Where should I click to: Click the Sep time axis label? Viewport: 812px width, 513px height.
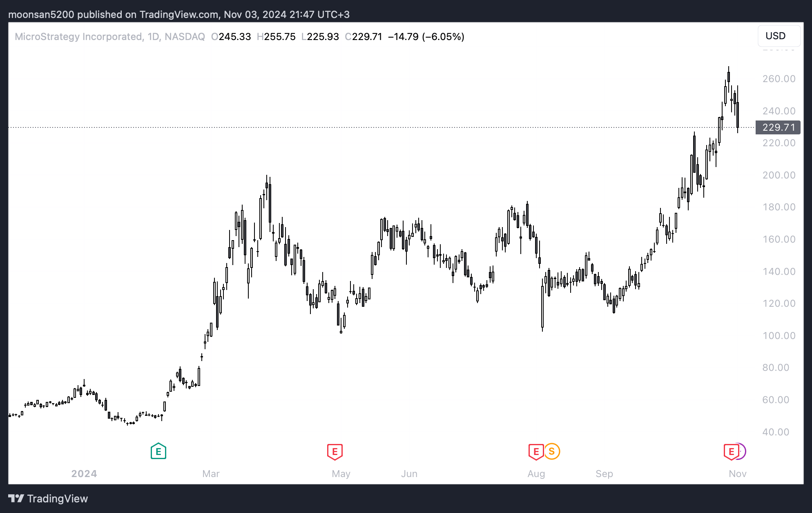point(604,474)
